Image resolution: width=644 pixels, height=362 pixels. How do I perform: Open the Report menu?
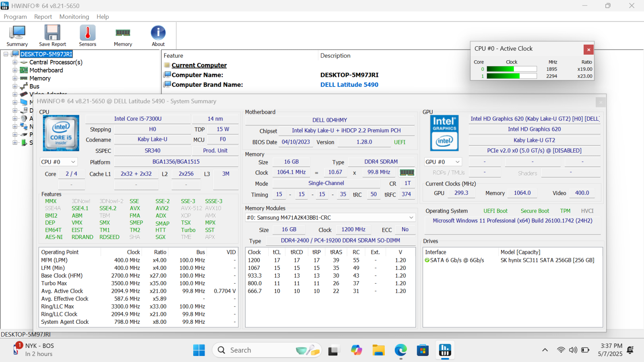[43, 17]
